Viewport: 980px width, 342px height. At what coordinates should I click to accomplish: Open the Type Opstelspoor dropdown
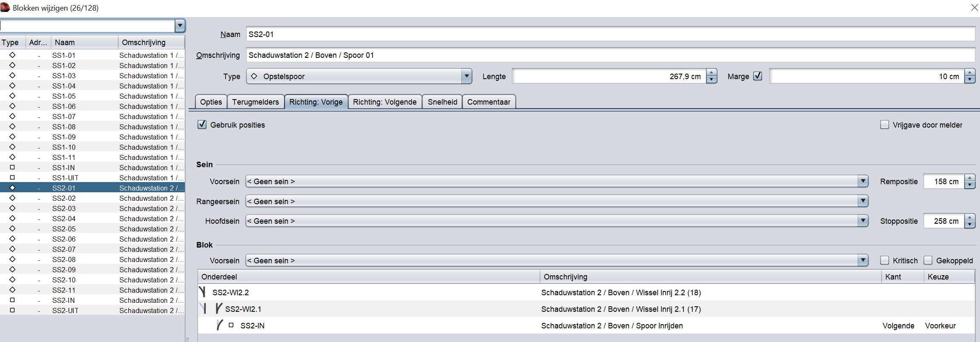click(x=466, y=76)
